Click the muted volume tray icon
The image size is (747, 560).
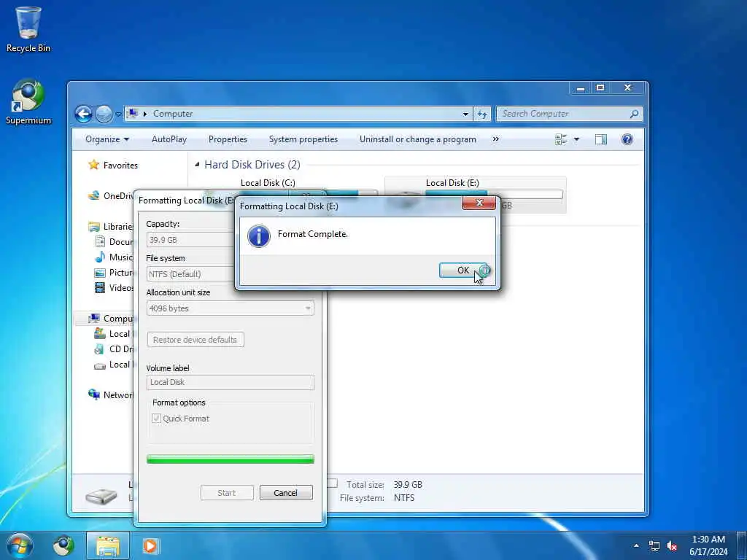[x=672, y=545]
